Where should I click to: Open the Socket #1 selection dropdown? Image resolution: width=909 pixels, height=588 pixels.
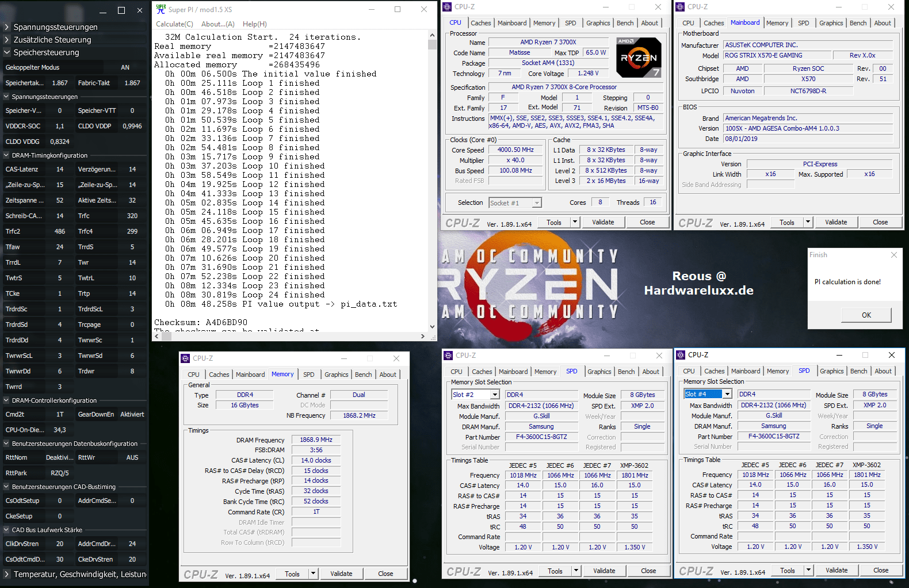pyautogui.click(x=537, y=203)
